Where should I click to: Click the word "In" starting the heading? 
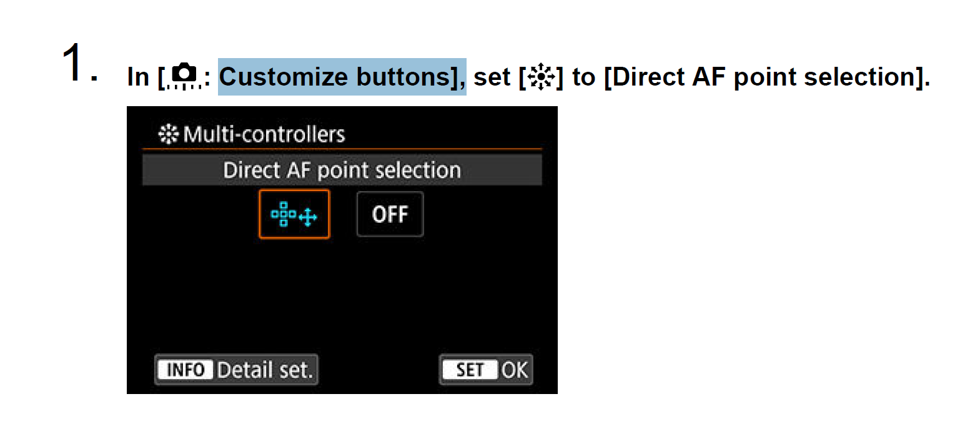tap(138, 77)
